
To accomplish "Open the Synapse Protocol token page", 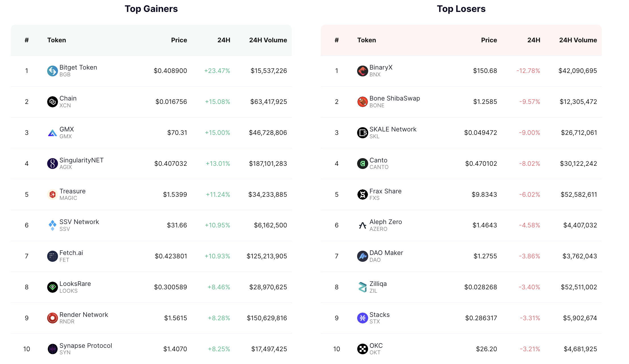I will point(86,349).
